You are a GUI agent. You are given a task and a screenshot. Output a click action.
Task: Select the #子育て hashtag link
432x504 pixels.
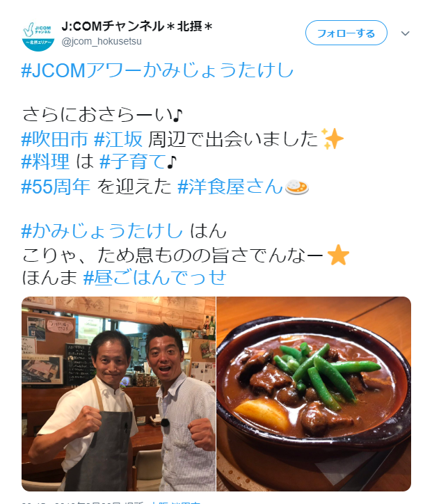coord(133,162)
